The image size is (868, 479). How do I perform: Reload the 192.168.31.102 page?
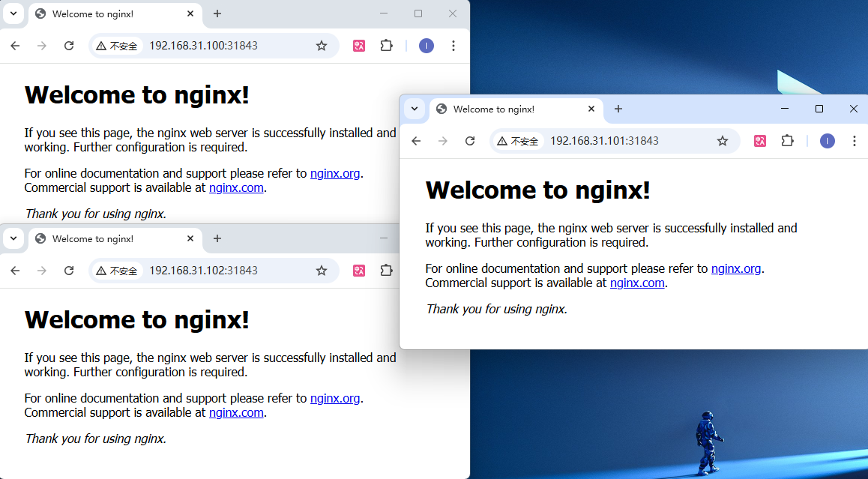69,271
